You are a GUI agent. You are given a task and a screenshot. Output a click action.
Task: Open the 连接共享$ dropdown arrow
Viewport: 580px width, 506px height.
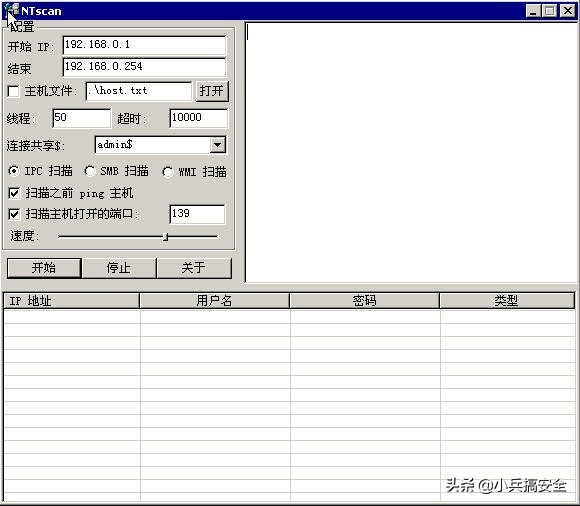point(218,145)
